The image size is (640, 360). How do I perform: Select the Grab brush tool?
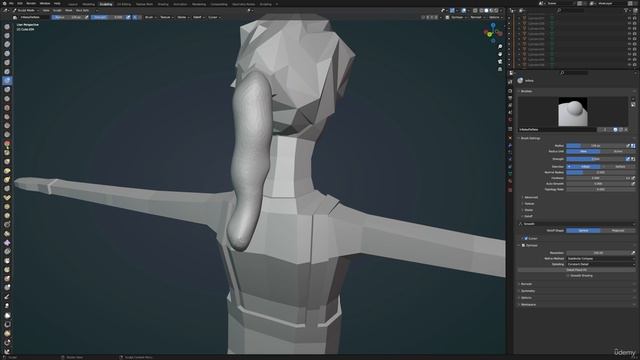click(7, 162)
